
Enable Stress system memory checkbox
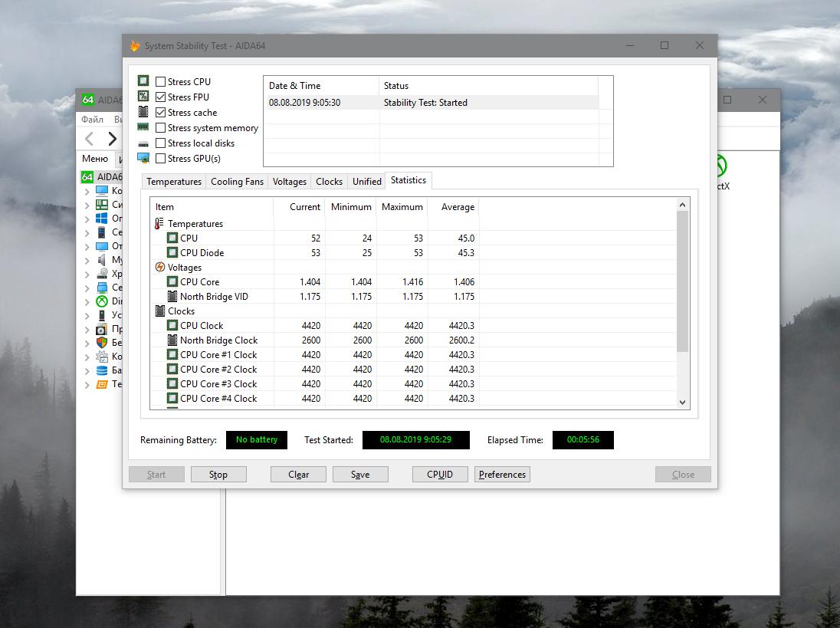[161, 128]
